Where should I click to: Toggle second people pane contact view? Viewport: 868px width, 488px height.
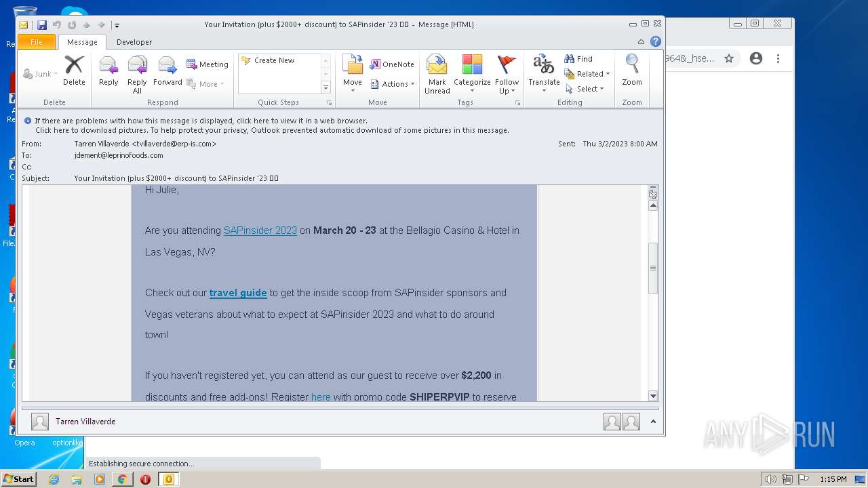[x=631, y=422]
